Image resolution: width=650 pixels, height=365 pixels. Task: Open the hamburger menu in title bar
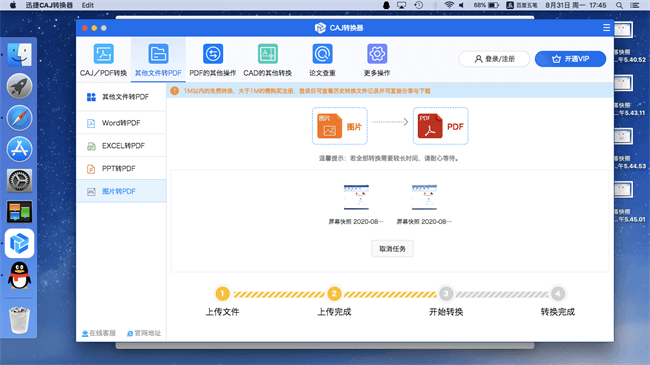point(606,28)
